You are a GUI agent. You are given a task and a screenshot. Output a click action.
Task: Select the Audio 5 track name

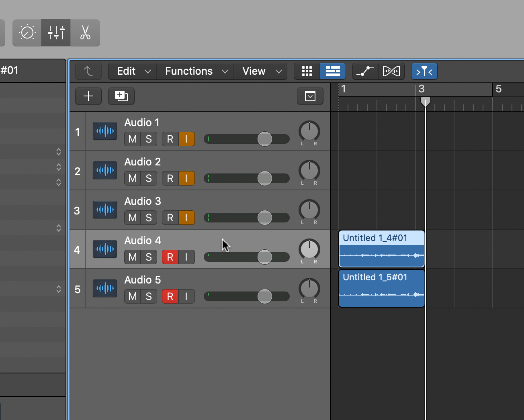pyautogui.click(x=143, y=280)
